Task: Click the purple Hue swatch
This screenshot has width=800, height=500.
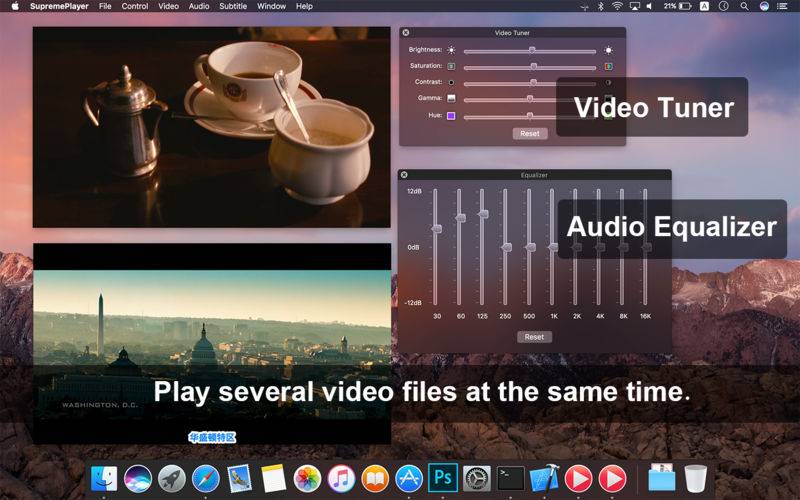Action: 451,116
